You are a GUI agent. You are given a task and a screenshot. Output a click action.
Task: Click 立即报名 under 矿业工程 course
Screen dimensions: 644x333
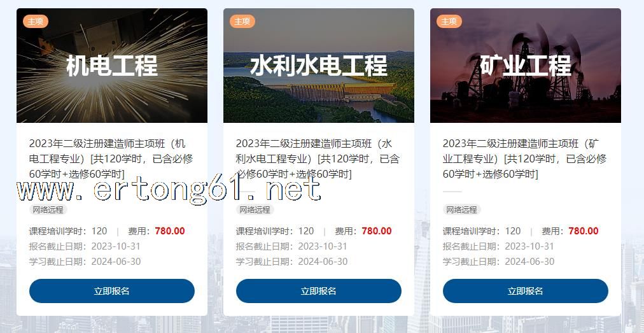click(525, 291)
